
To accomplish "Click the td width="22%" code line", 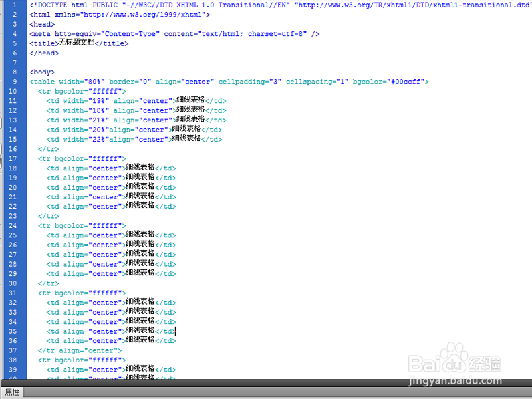I will (134, 139).
